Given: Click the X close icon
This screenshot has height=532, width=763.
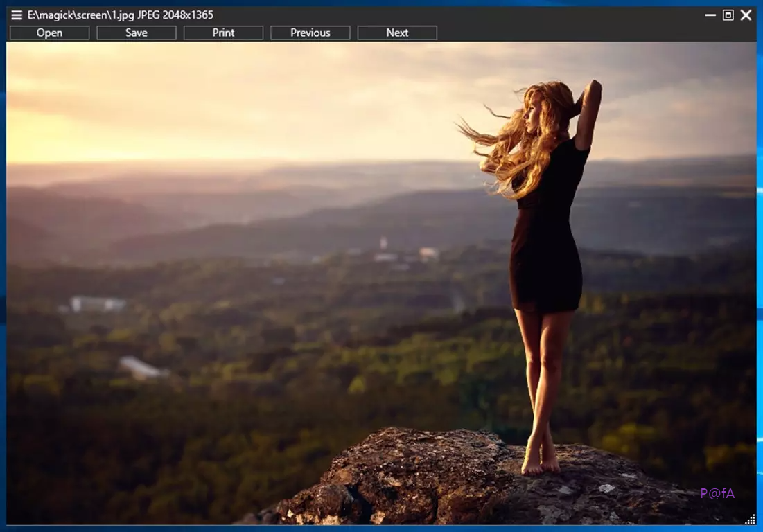Looking at the screenshot, I should [746, 15].
